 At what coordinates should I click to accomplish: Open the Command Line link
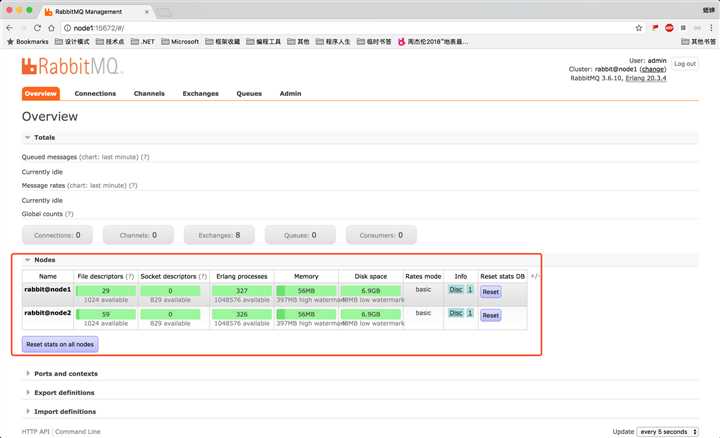(x=78, y=432)
